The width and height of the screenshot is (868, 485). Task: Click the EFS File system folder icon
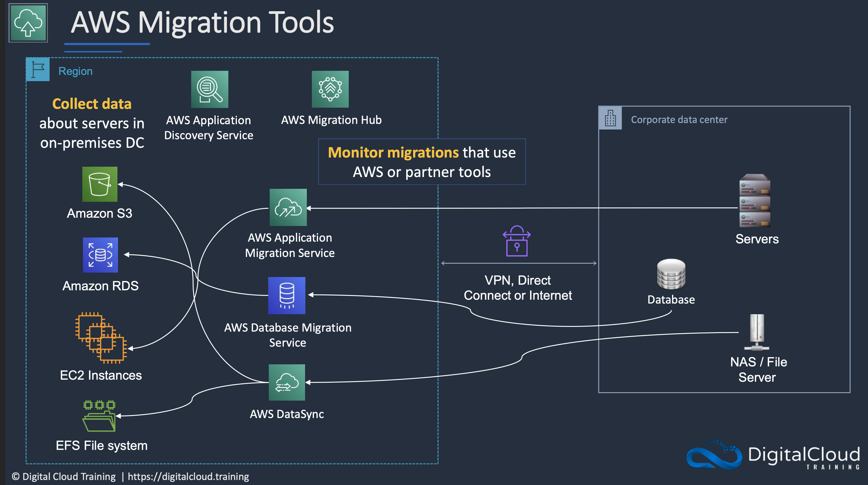[x=99, y=416]
